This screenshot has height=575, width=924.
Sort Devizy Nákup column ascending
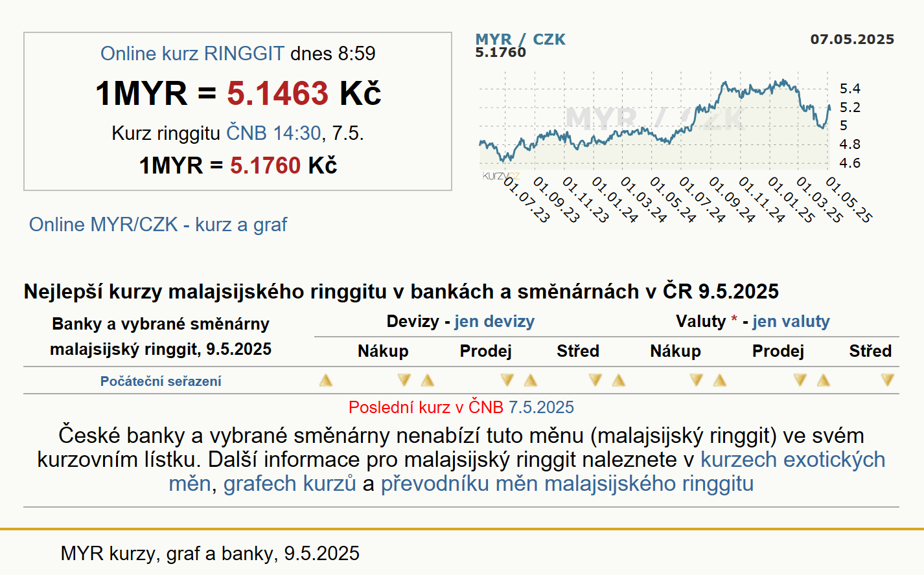tap(326, 380)
